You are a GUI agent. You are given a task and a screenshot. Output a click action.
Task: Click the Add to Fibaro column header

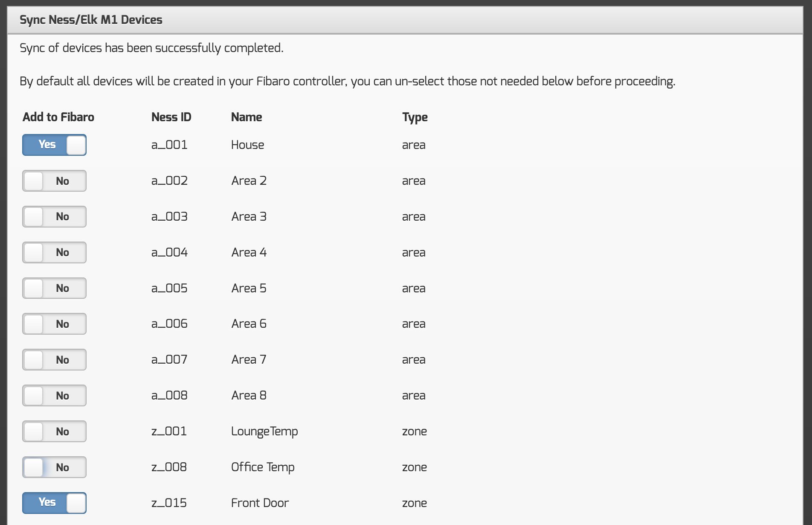58,117
